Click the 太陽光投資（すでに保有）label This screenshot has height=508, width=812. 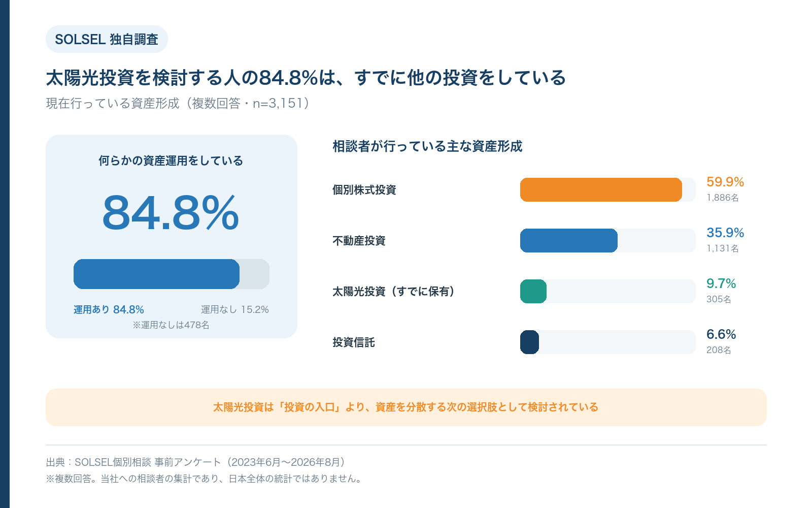click(x=394, y=292)
